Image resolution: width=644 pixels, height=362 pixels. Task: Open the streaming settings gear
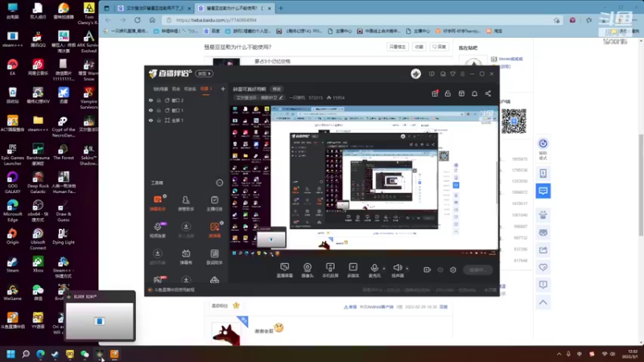click(x=453, y=269)
